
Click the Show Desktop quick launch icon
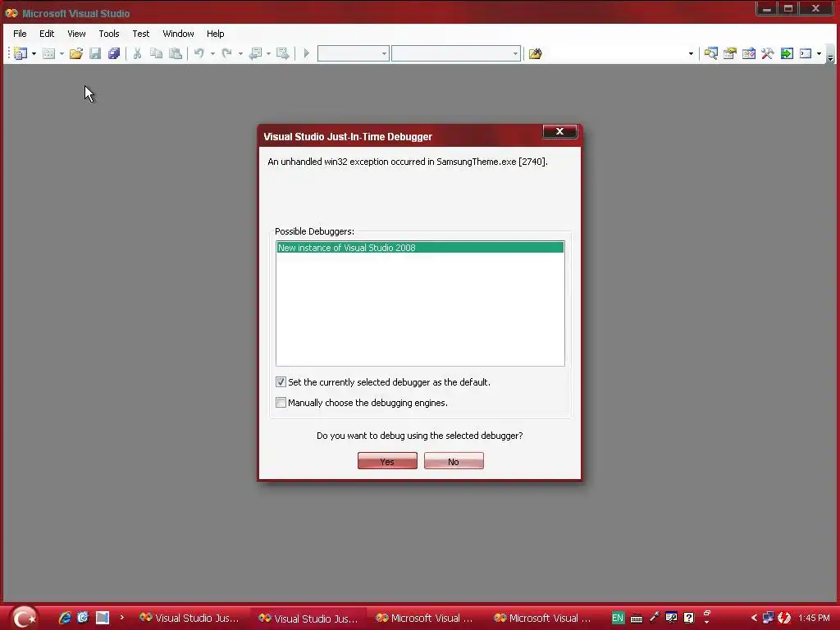(x=103, y=618)
